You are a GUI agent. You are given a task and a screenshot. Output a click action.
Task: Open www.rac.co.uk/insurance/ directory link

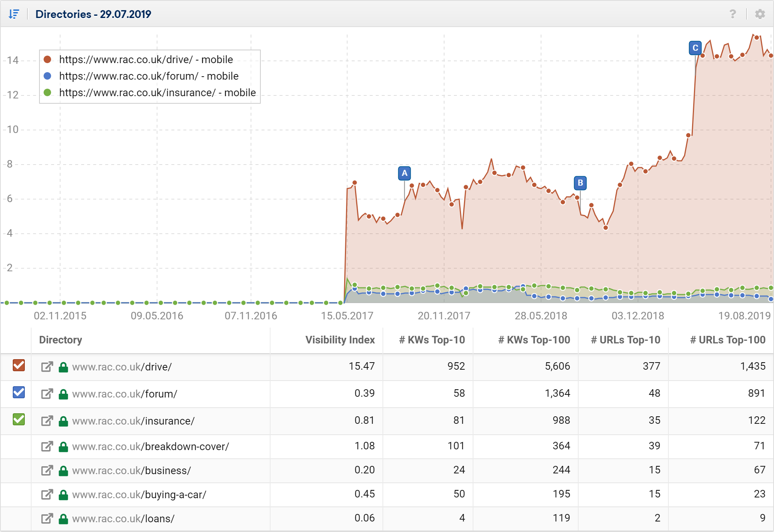point(133,421)
